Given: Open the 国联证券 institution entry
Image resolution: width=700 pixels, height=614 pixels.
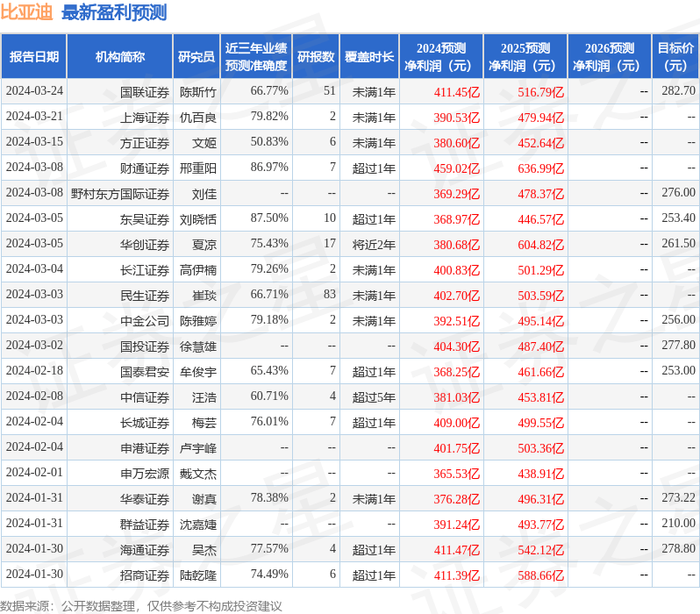Looking at the screenshot, I should pos(145,91).
